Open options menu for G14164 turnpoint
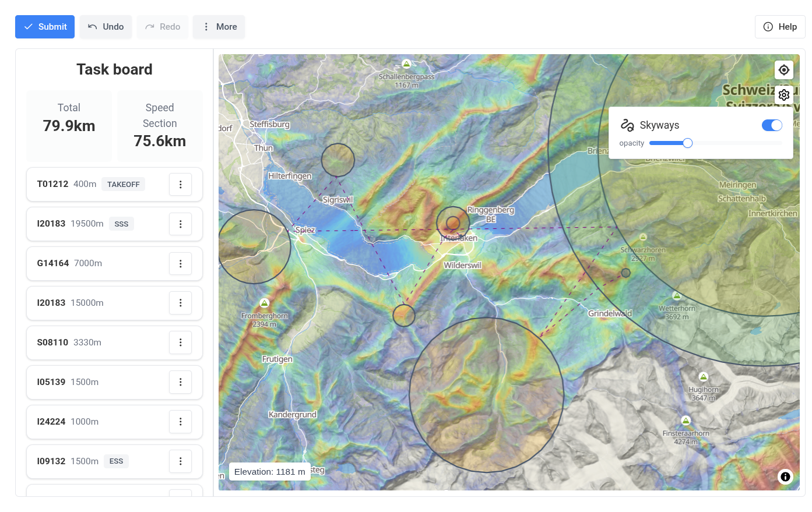 point(181,264)
